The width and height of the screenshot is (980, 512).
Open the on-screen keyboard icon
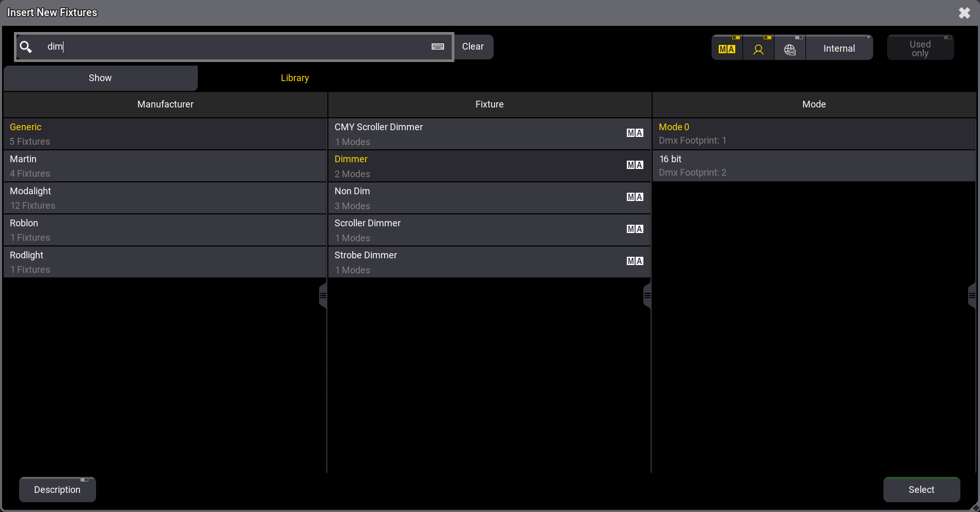pyautogui.click(x=437, y=46)
